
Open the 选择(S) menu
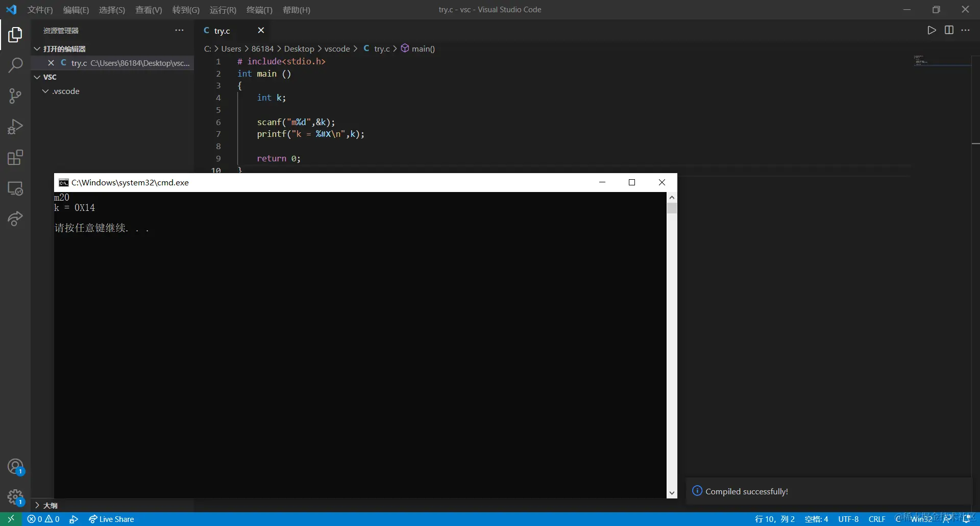pyautogui.click(x=112, y=10)
